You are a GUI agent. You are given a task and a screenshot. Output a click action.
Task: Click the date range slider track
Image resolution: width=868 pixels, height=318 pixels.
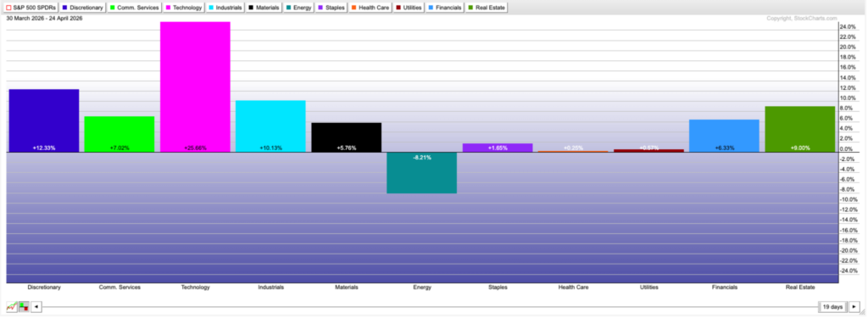[430, 306]
